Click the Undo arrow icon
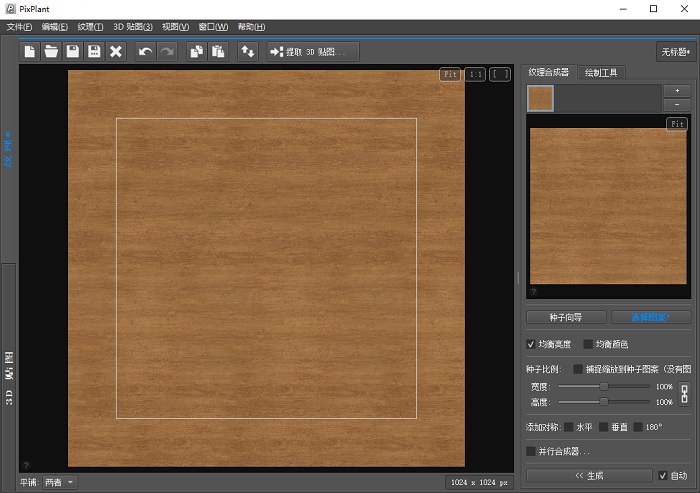Screen dimensions: 700x493 pyautogui.click(x=145, y=51)
